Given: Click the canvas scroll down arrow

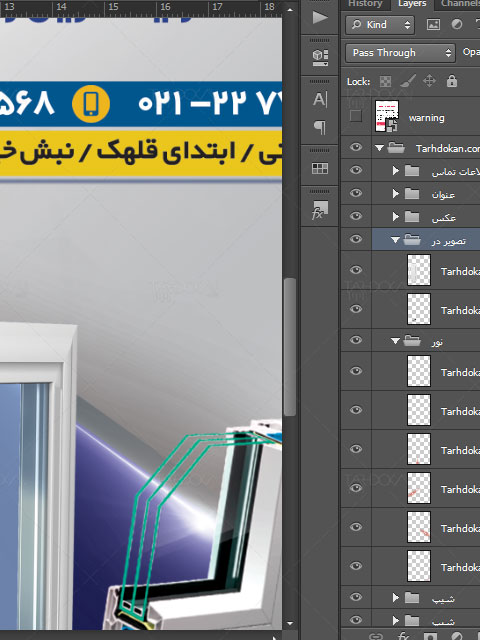Looking at the screenshot, I should [290, 623].
